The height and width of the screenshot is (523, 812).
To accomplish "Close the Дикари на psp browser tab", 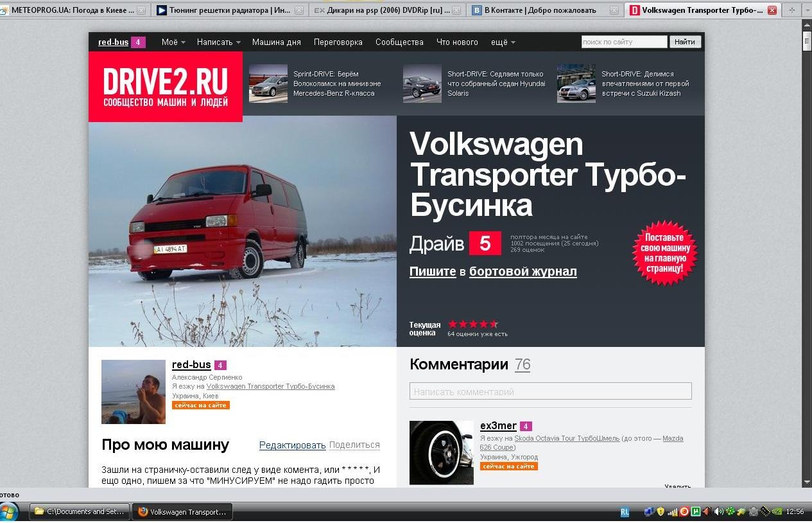I will point(456,10).
